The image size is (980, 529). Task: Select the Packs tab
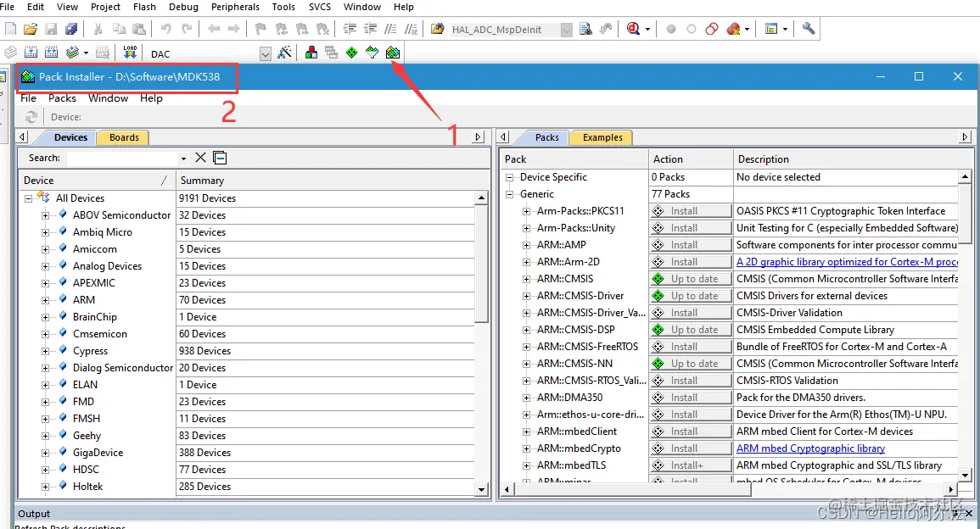click(x=546, y=137)
